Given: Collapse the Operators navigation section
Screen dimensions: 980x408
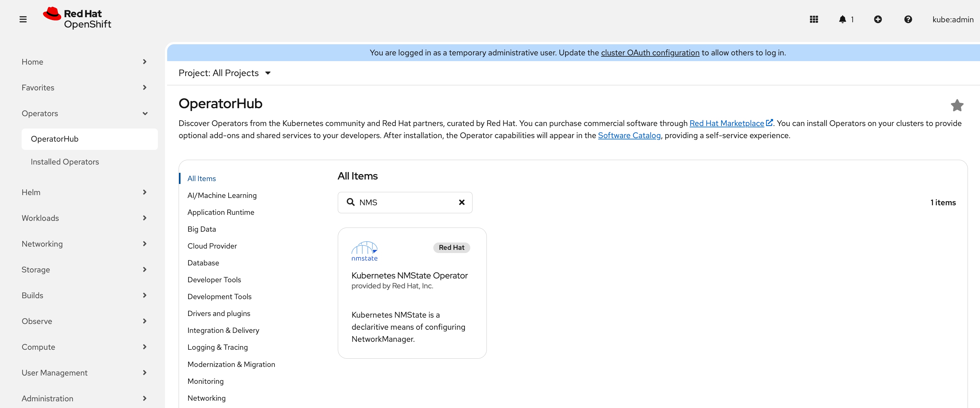Looking at the screenshot, I should click(x=84, y=113).
